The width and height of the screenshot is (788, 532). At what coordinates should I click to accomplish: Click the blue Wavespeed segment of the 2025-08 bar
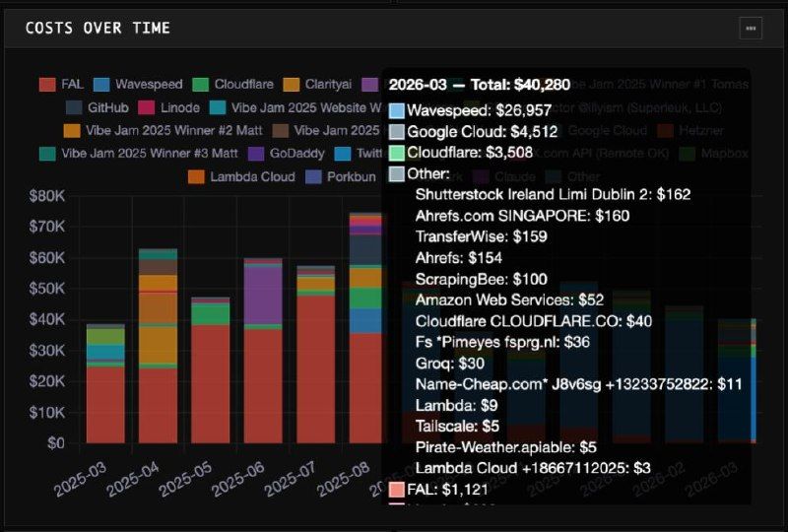click(x=365, y=321)
